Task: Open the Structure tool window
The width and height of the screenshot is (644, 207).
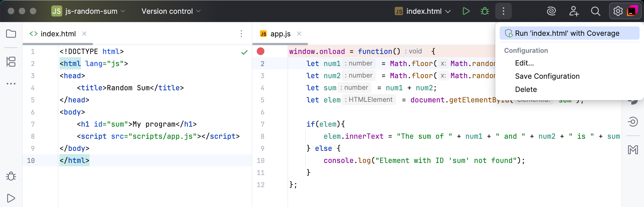Action: pos(11,62)
